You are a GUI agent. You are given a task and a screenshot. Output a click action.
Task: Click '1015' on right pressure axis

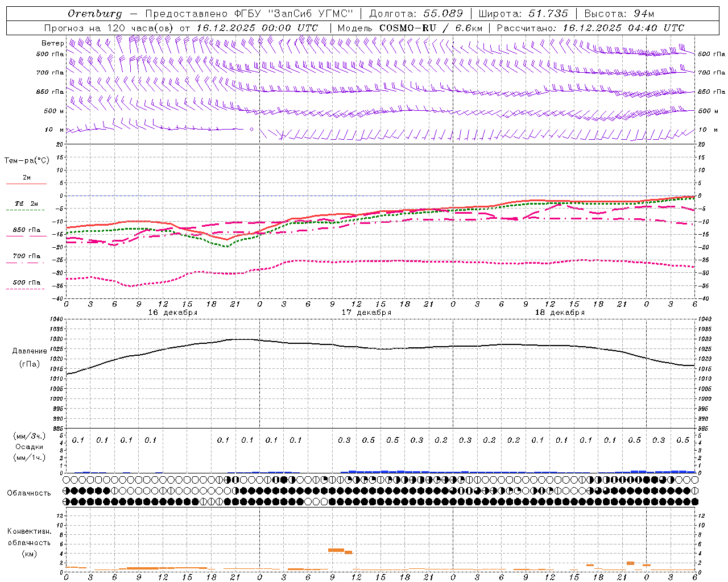[705, 369]
